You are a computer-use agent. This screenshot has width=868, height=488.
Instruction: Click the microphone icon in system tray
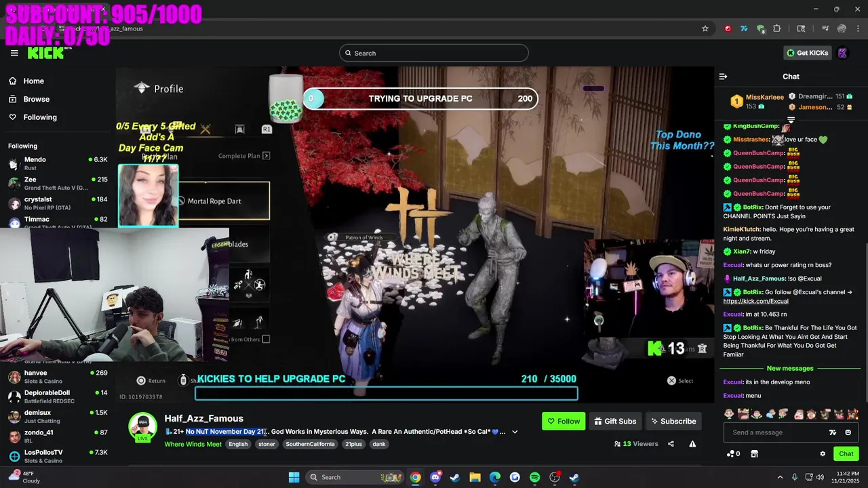click(794, 477)
